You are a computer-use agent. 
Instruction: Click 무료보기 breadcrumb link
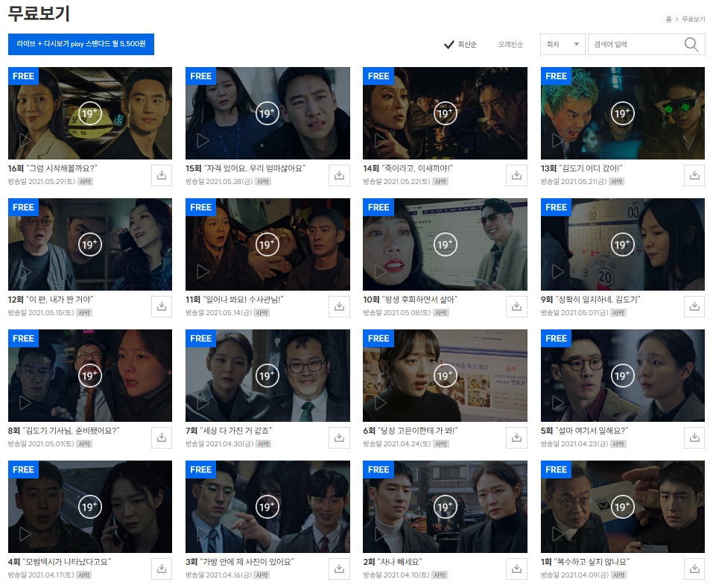tap(694, 19)
